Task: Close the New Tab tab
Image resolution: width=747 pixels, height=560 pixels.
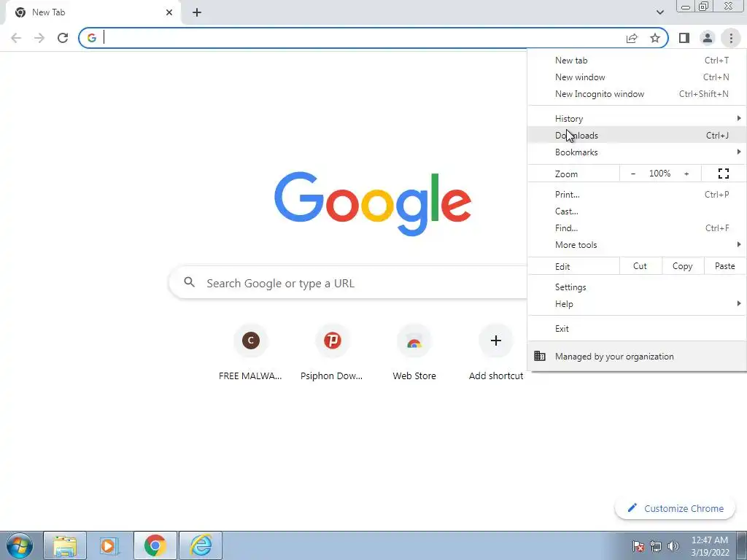Action: 169,12
